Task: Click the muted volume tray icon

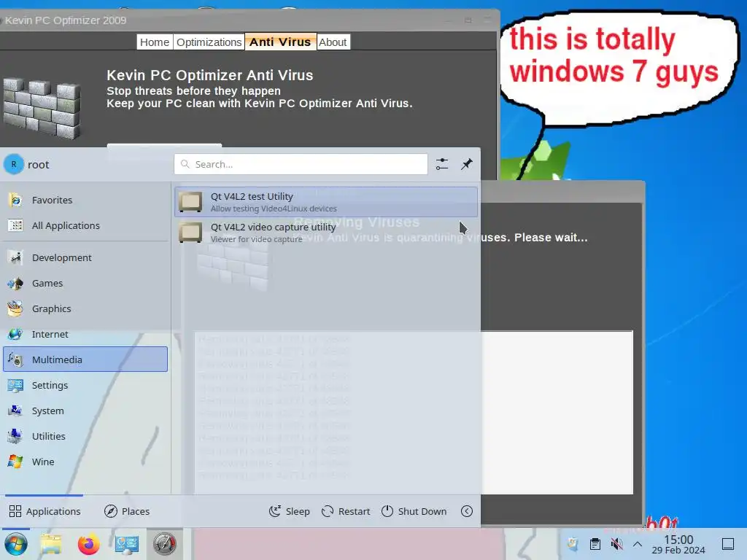Action: click(616, 544)
